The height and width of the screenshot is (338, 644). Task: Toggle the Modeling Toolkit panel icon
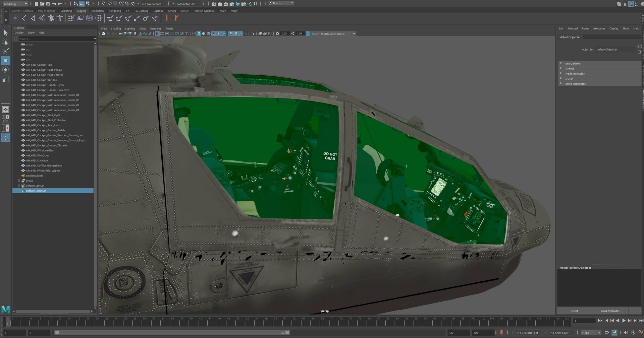pos(619,4)
